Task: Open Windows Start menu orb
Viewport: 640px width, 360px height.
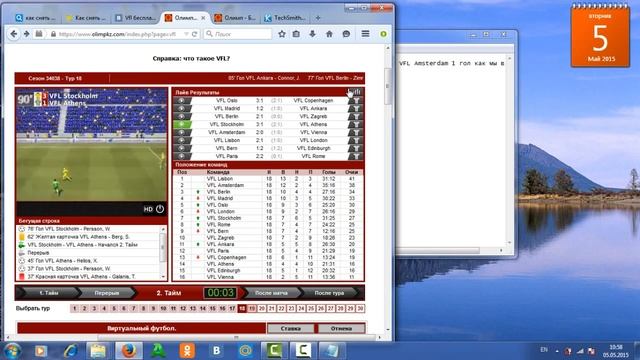Action: point(12,351)
